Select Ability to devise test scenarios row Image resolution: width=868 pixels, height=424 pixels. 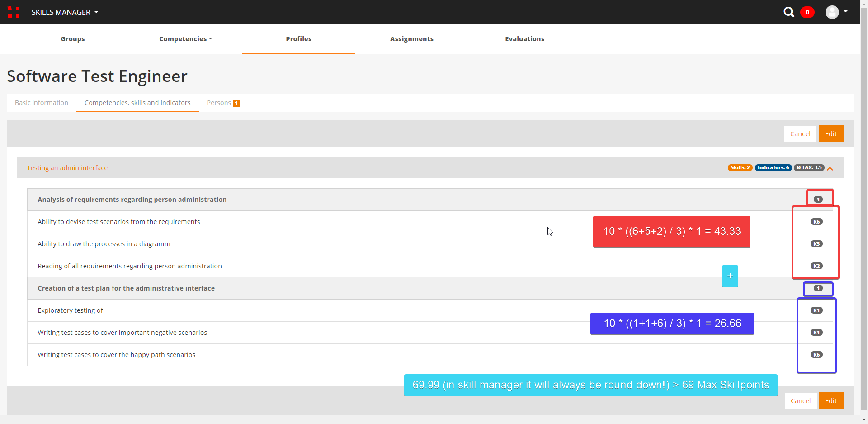pos(430,222)
